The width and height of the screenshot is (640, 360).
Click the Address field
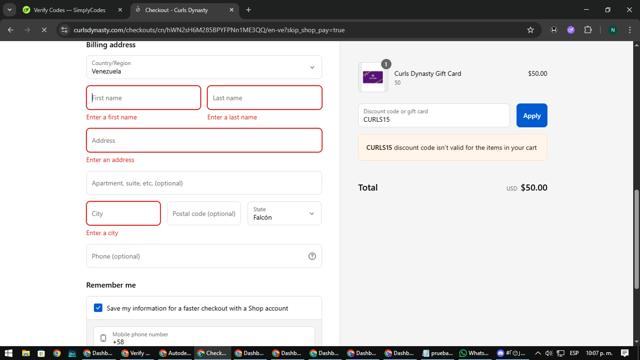click(x=204, y=140)
